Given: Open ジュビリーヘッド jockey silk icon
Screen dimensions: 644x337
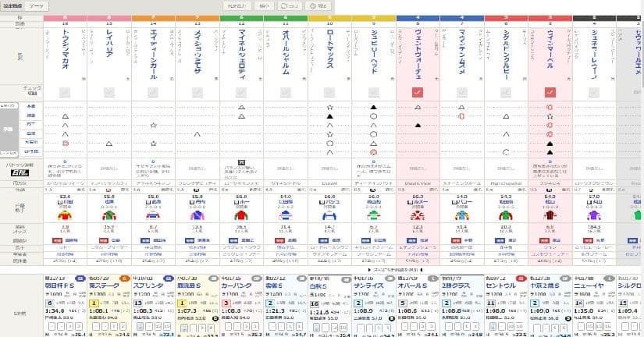Looking at the screenshot, I should [373, 216].
